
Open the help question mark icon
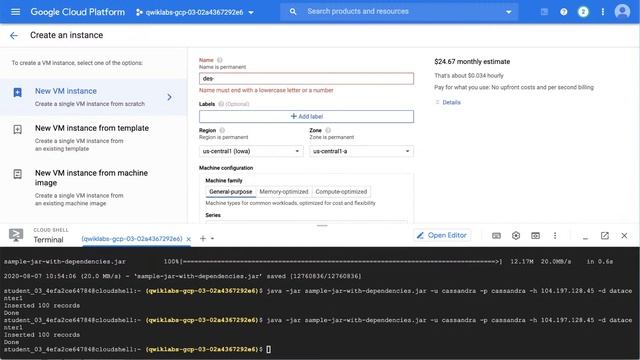[564, 12]
